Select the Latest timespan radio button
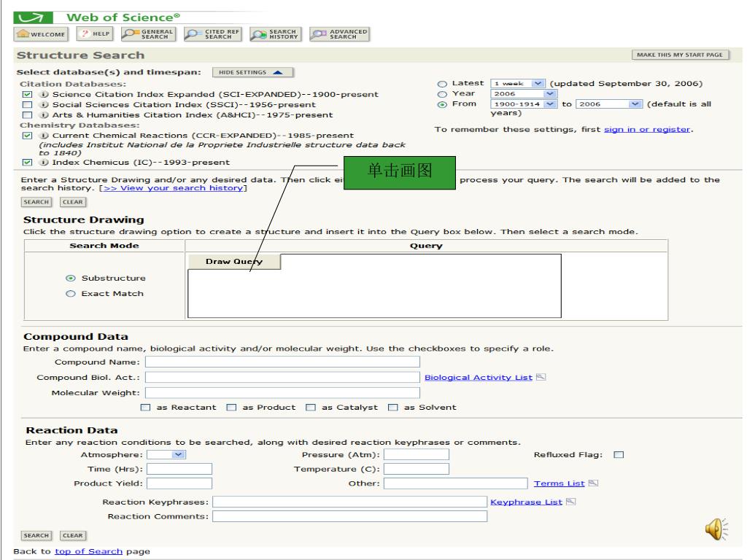Image resolution: width=747 pixels, height=560 pixels. click(x=442, y=84)
